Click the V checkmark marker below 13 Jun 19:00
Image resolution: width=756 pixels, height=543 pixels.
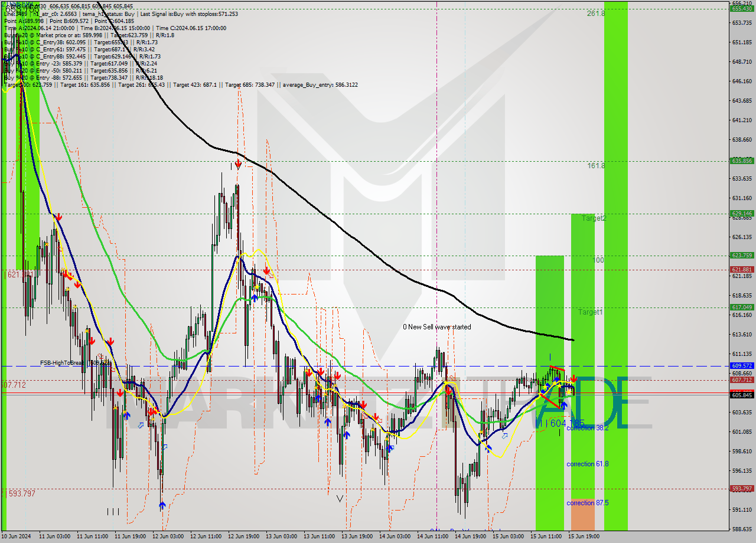point(340,498)
